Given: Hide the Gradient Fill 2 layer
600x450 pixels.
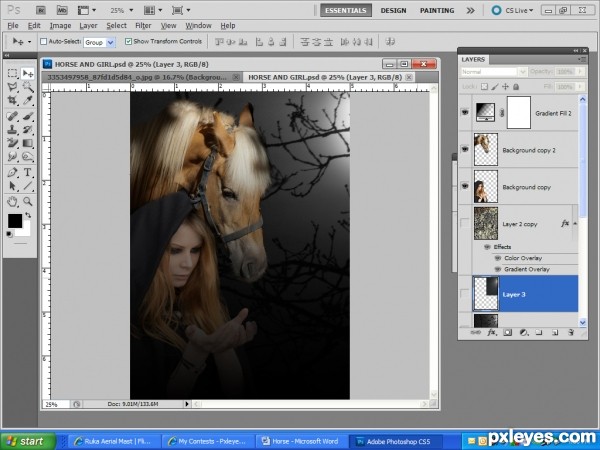Looking at the screenshot, I should (x=465, y=112).
